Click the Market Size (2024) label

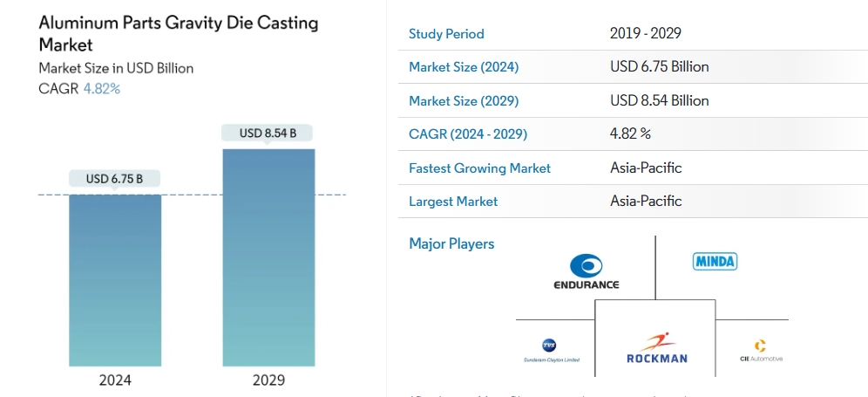pos(464,67)
